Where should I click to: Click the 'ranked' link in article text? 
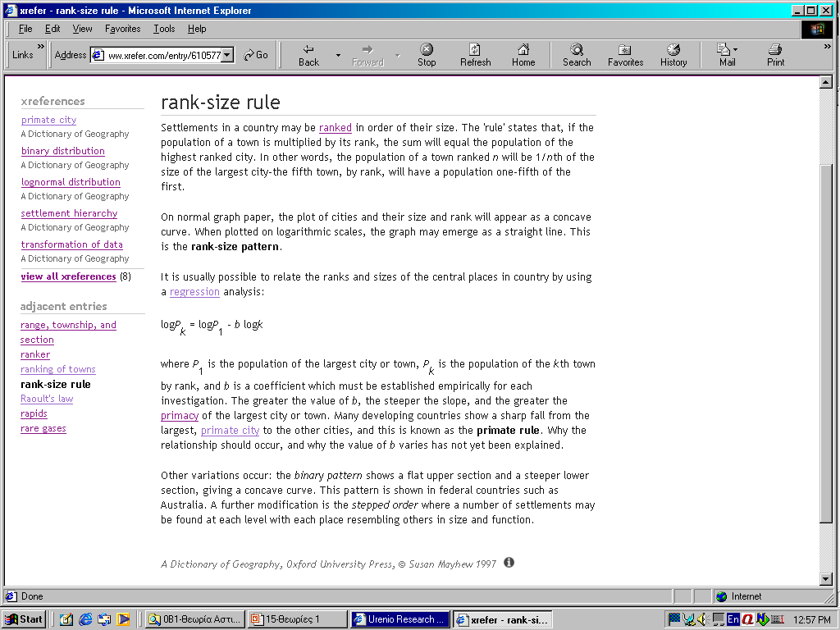pos(336,127)
